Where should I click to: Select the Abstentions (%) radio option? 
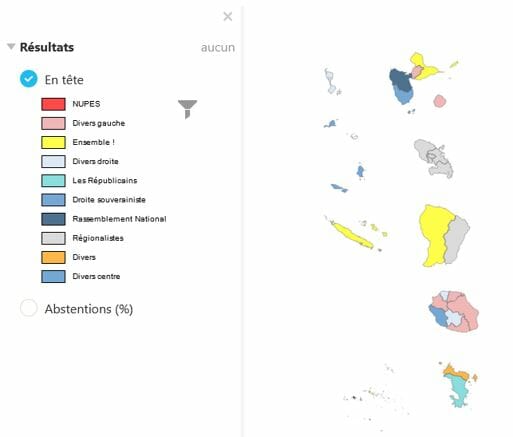[x=29, y=308]
